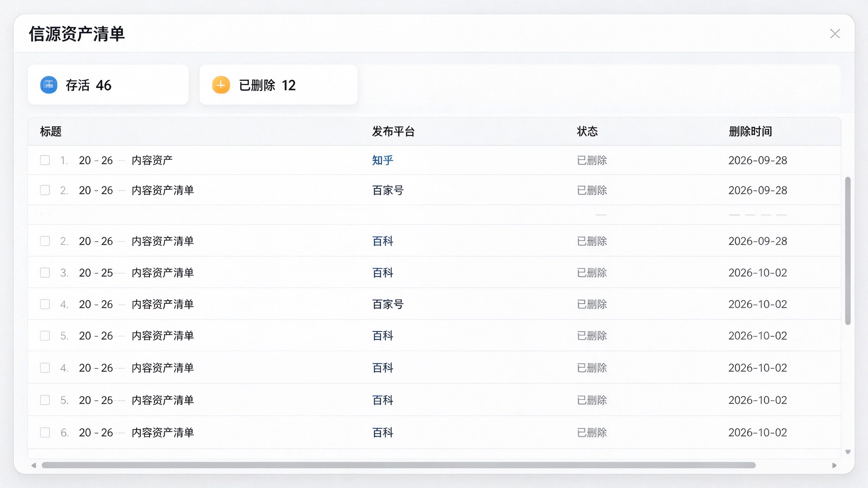Click the down arrow of vertical scrollbar
868x488 pixels.
pyautogui.click(x=848, y=452)
